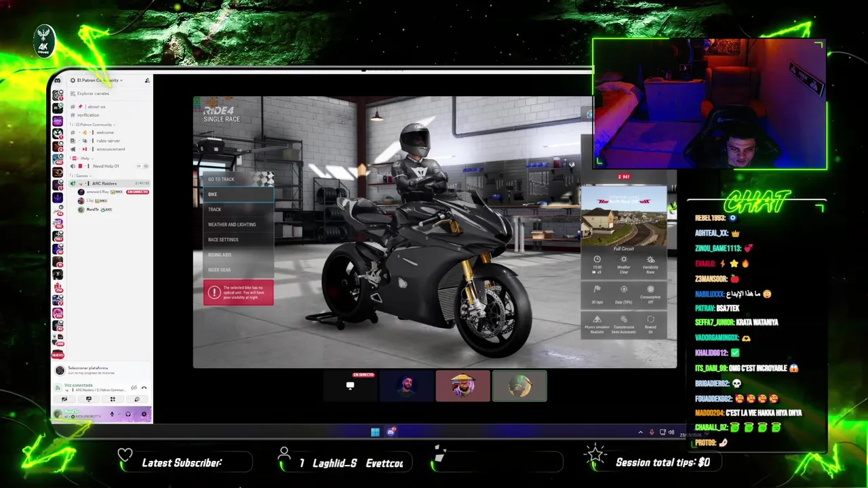Toggle noise suppression icon beside Voz conectada
868x488 pixels.
[x=134, y=388]
